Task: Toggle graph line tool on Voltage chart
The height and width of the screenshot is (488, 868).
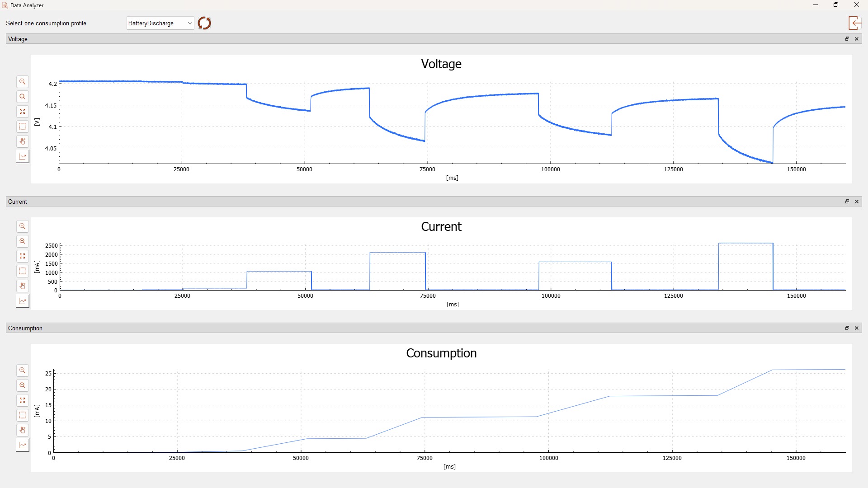Action: tap(22, 156)
